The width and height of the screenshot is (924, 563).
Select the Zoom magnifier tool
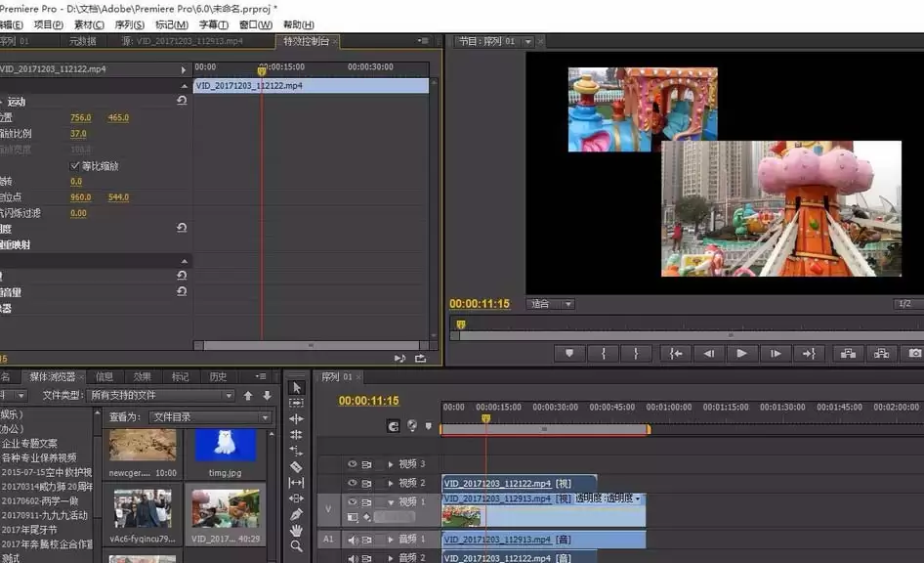[x=296, y=546]
